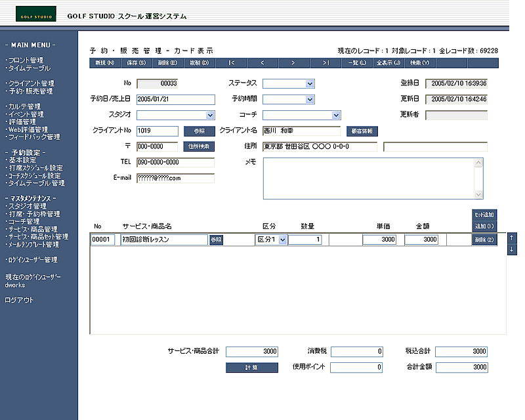Open メールテンプレート管理 link
This screenshot has height=420, width=525.
(33, 245)
